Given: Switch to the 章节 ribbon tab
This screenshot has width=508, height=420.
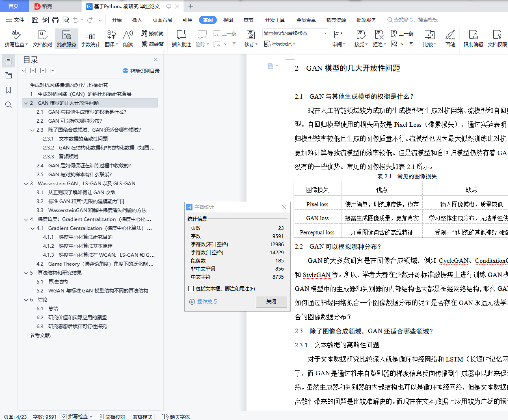Looking at the screenshot, I should point(249,20).
